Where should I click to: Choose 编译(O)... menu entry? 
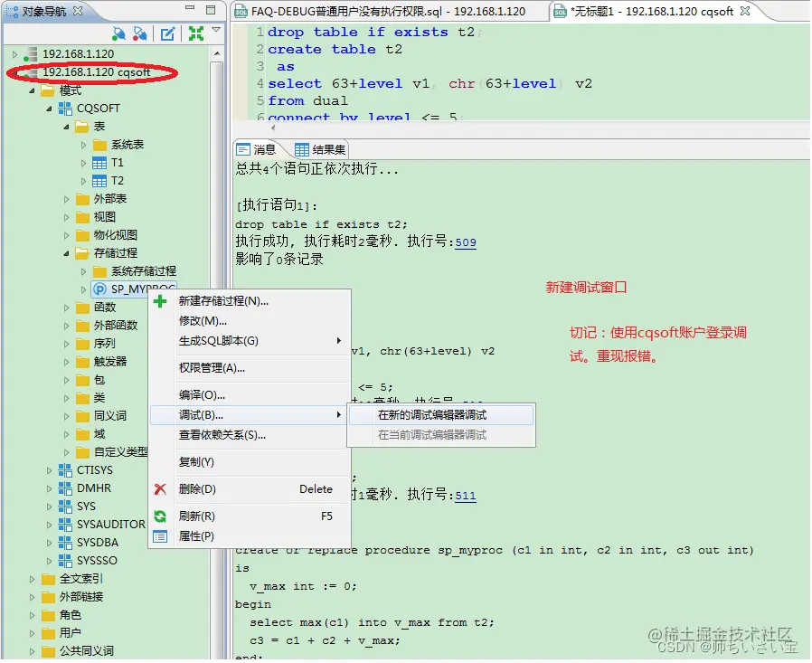tap(250, 396)
